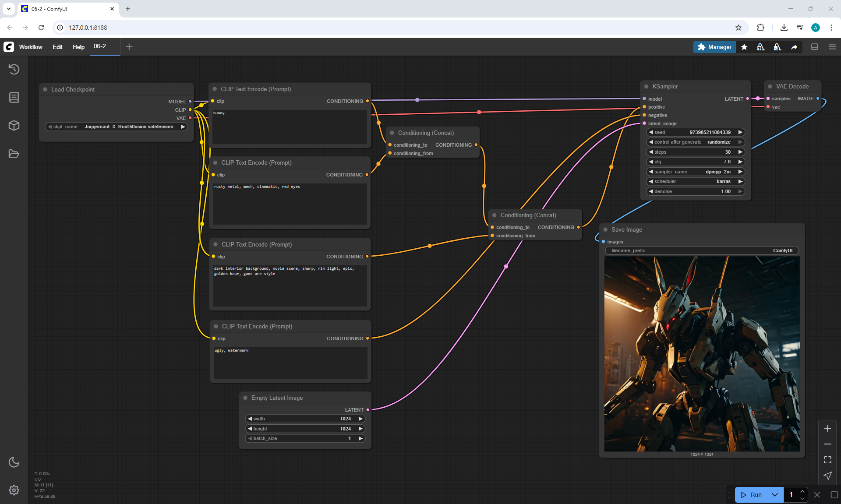The width and height of the screenshot is (841, 504).
Task: Expand Run button dropdown arrow
Action: point(774,495)
